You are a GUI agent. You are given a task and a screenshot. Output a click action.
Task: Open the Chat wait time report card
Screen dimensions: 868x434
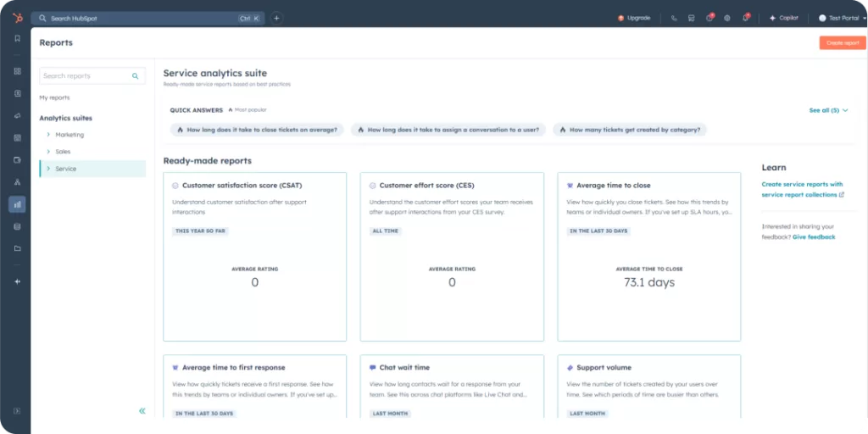pyautogui.click(x=452, y=387)
